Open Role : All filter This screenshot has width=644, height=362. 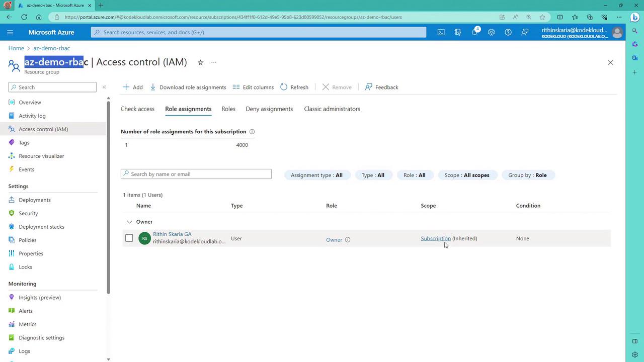click(x=414, y=175)
